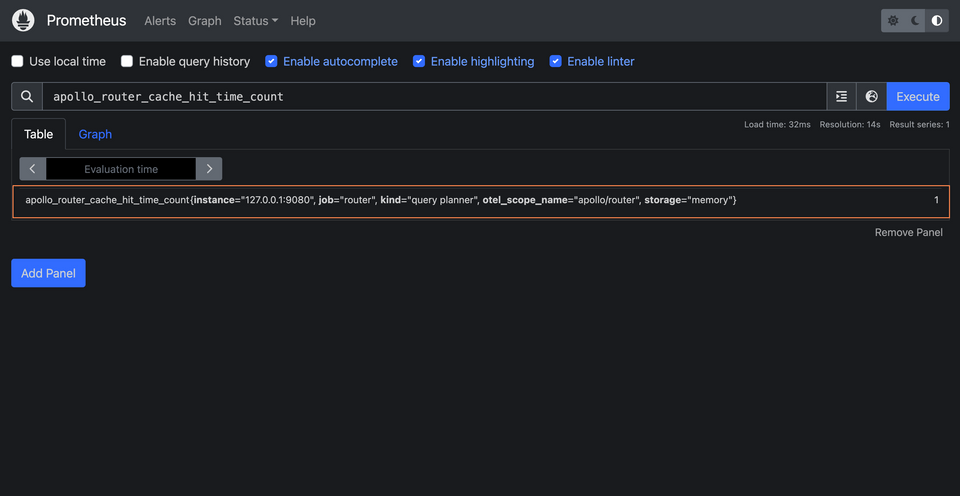Click the Evaluation time input field
Image resolution: width=960 pixels, height=496 pixels.
pos(121,169)
